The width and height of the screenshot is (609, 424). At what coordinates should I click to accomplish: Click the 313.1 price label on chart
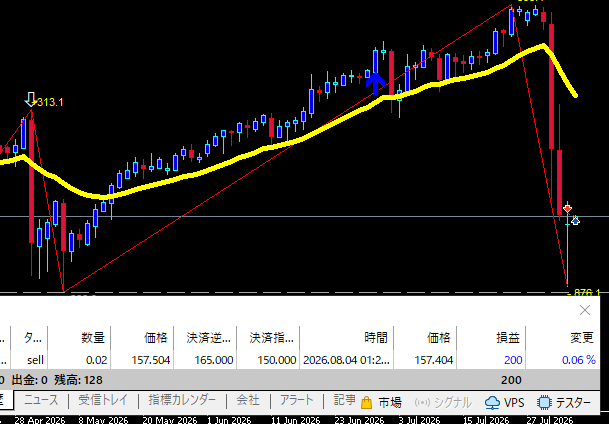(50, 102)
